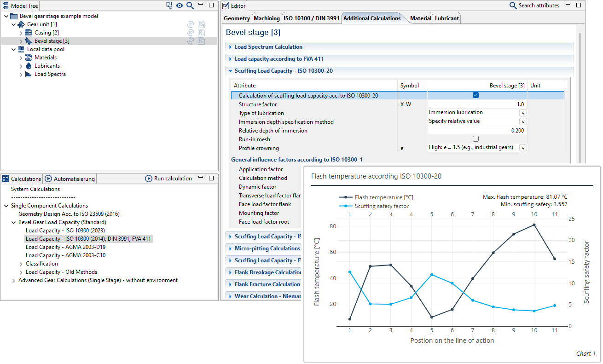Screen dimensions: 603x364
Task: Collapse the Scuffing Load Capacity - ISO 10300-20 section
Action: [x=230, y=70]
